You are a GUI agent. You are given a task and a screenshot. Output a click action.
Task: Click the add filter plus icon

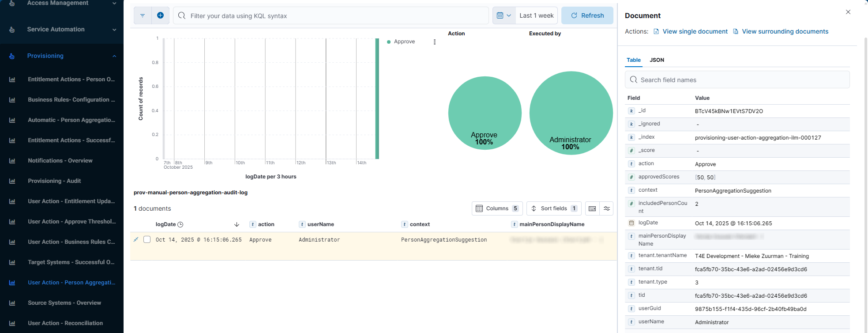pos(160,15)
